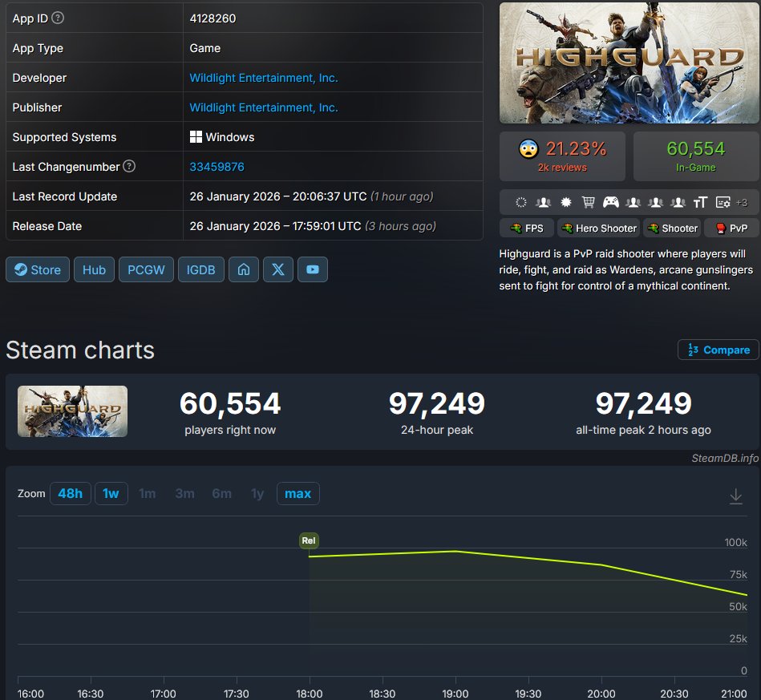Click the 60,554 players right now stat

tap(230, 412)
